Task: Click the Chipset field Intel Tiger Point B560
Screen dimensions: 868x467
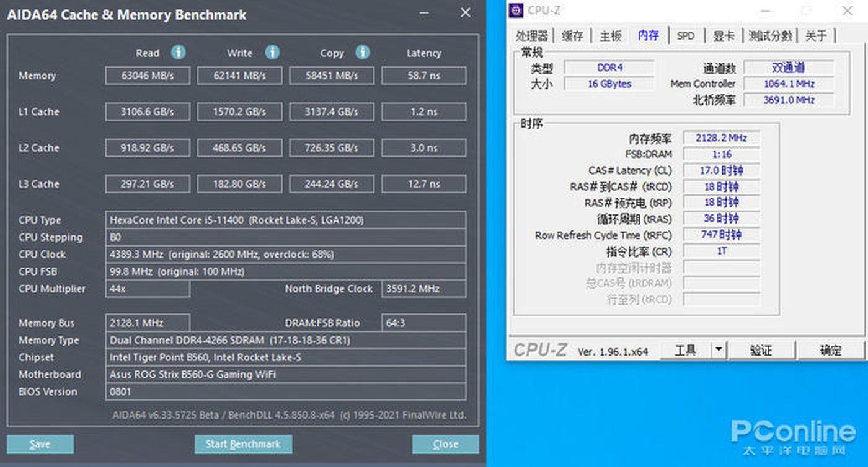Action: tap(286, 357)
